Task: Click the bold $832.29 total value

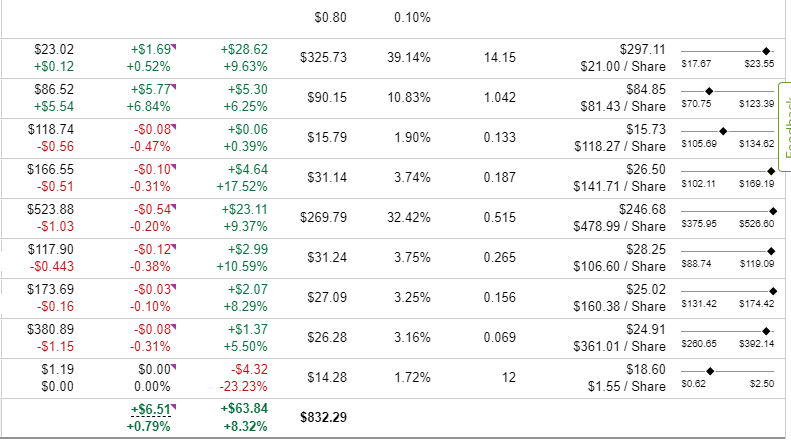Action: pyautogui.click(x=323, y=417)
